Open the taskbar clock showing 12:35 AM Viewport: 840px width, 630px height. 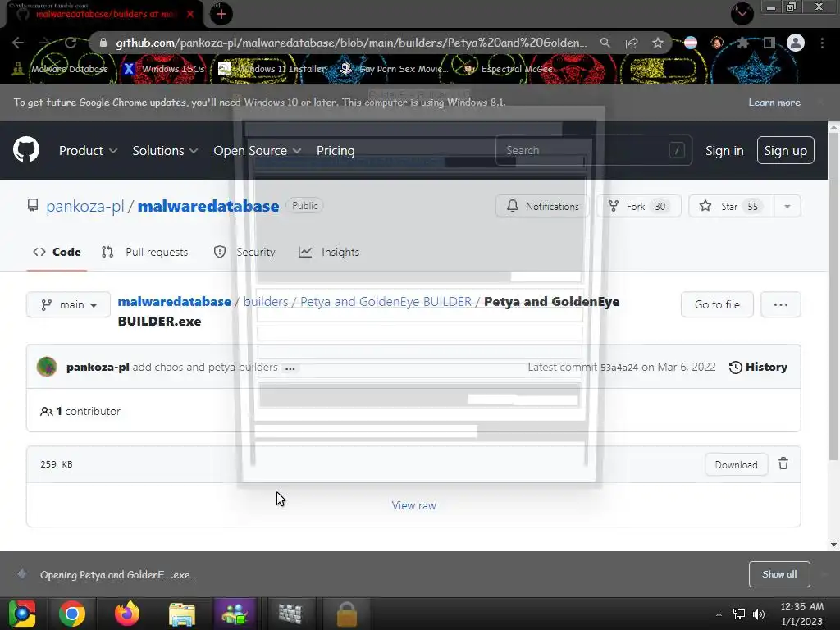tap(802, 614)
